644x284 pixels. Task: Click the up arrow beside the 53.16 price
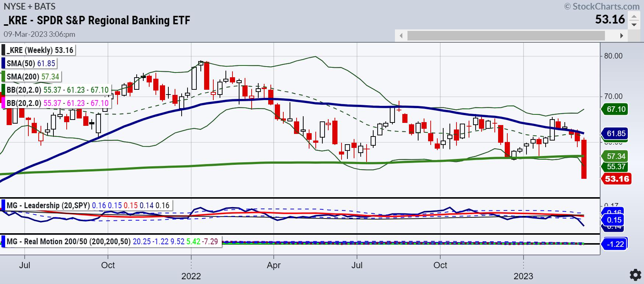[x=634, y=16]
